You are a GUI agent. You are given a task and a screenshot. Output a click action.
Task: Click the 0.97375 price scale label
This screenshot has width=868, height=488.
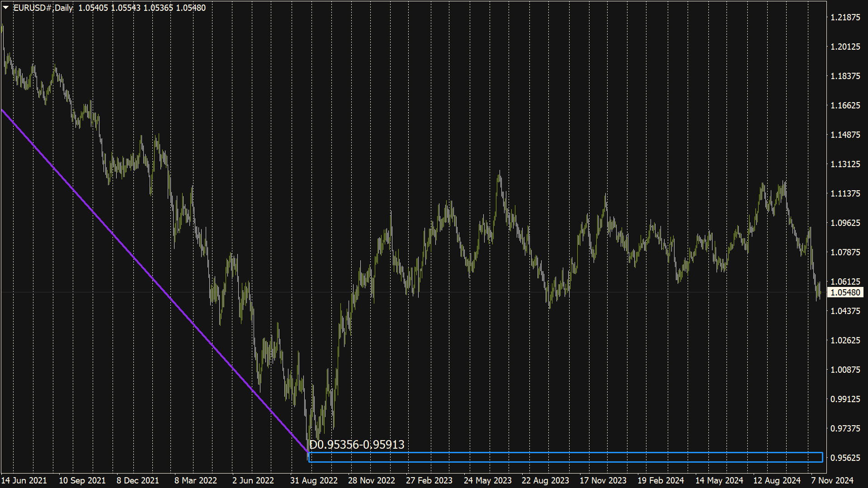pyautogui.click(x=845, y=428)
